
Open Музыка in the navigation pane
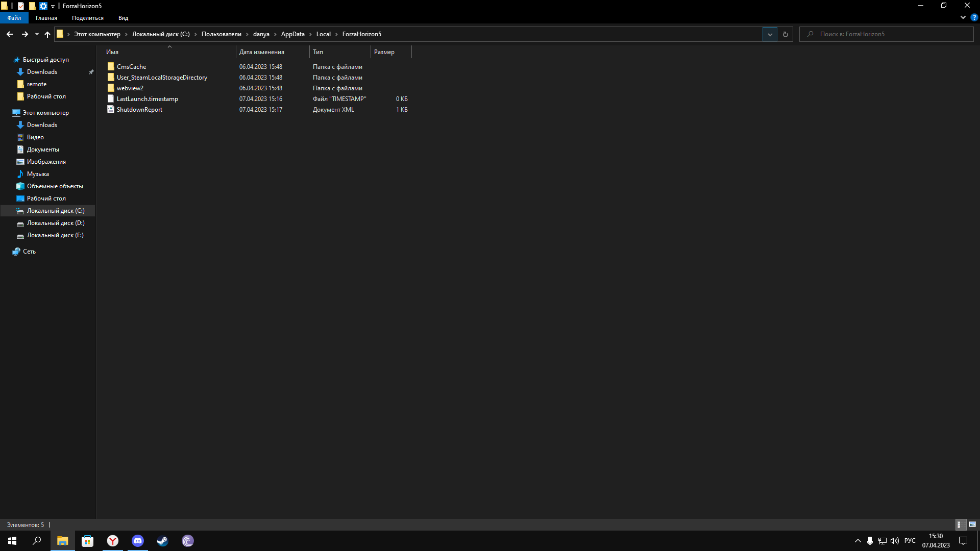38,174
